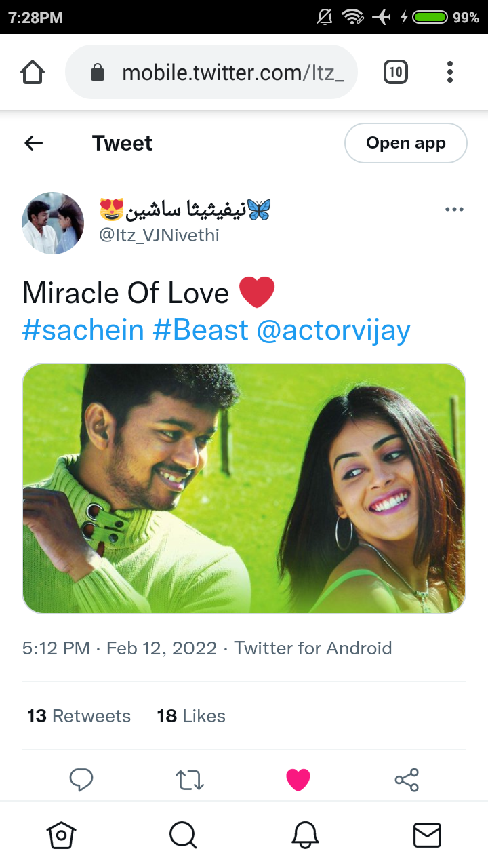
Task: Tap the Open app button
Action: [406, 143]
